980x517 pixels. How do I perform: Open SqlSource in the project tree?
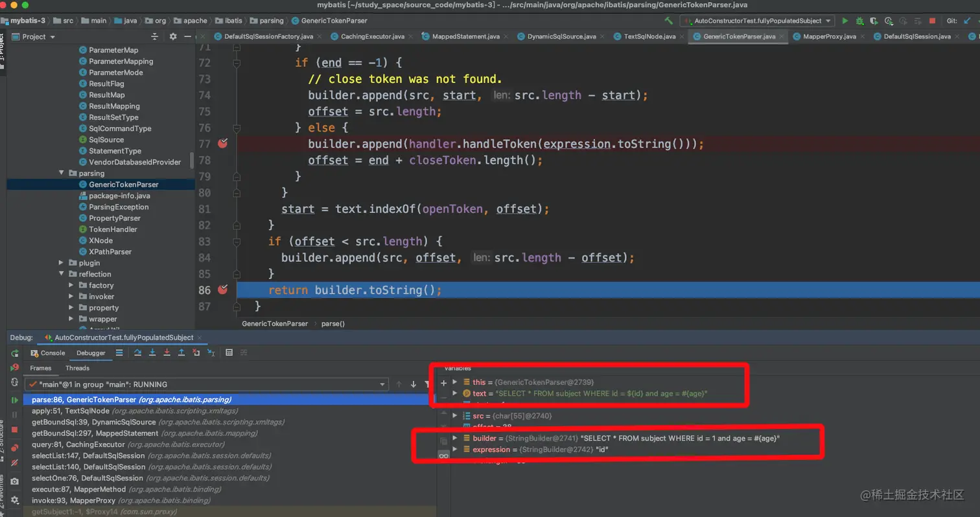[106, 140]
